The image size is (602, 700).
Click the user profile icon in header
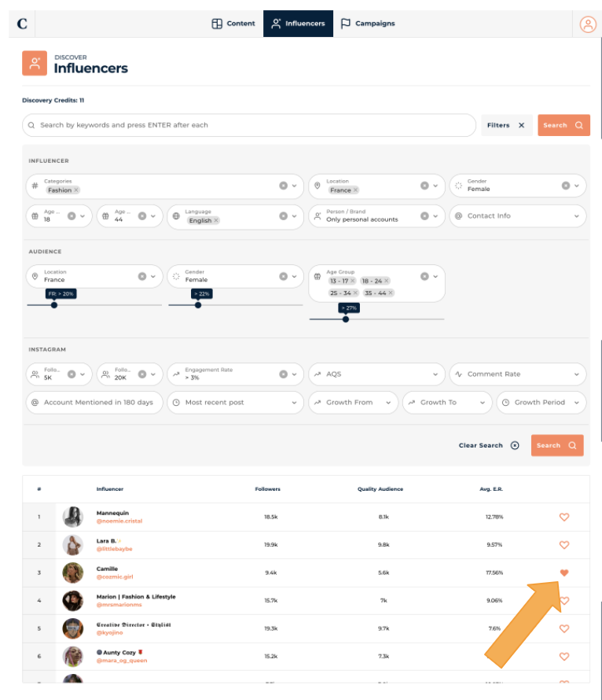[587, 24]
